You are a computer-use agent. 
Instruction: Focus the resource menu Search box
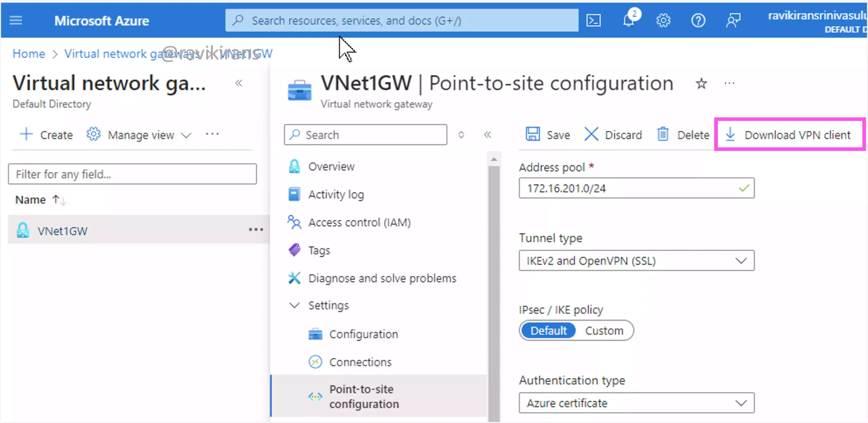(x=366, y=135)
